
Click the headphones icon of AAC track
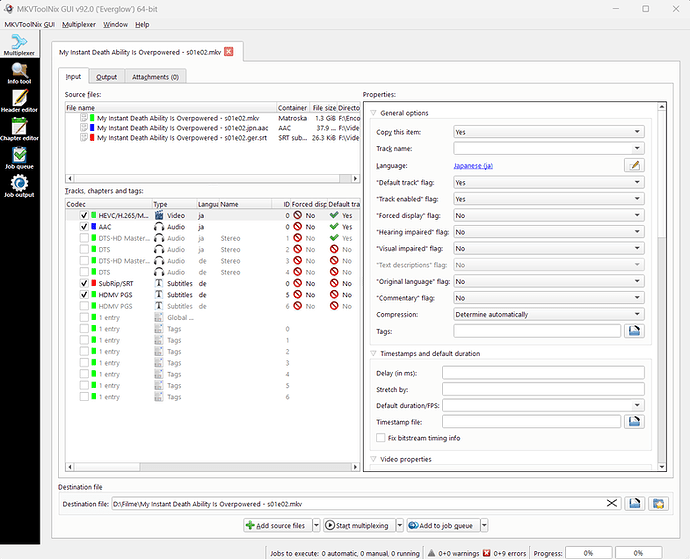(159, 227)
